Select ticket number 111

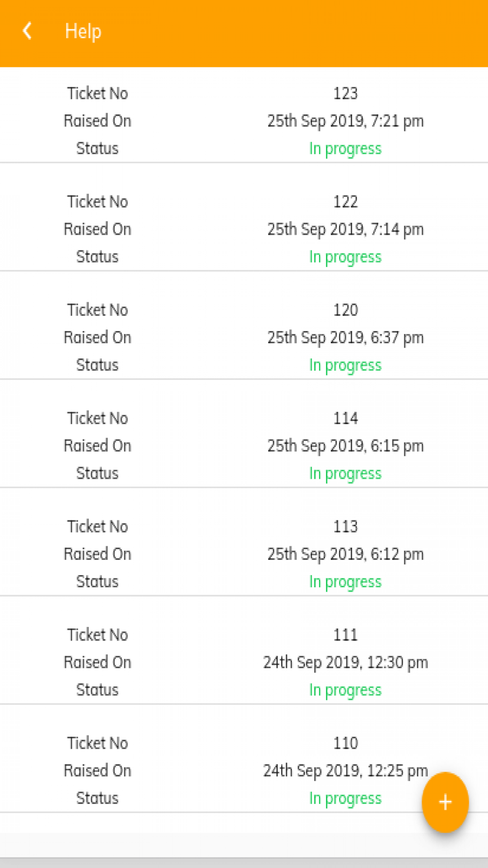coord(345,635)
